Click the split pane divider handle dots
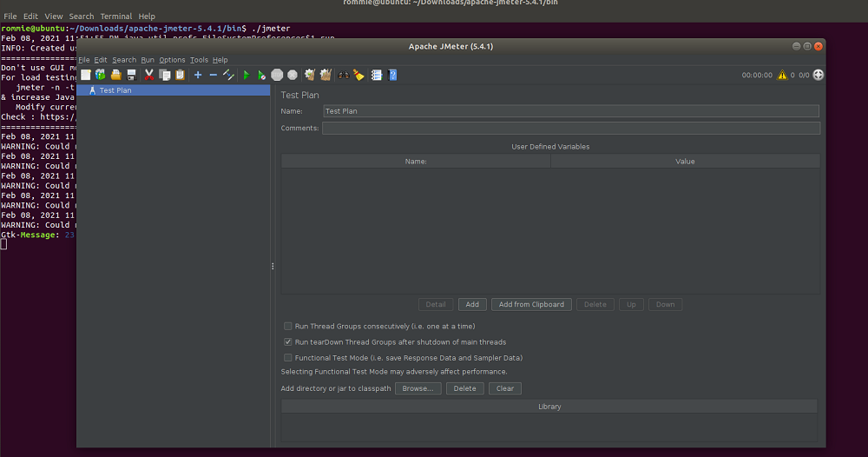868x457 pixels. (x=273, y=267)
